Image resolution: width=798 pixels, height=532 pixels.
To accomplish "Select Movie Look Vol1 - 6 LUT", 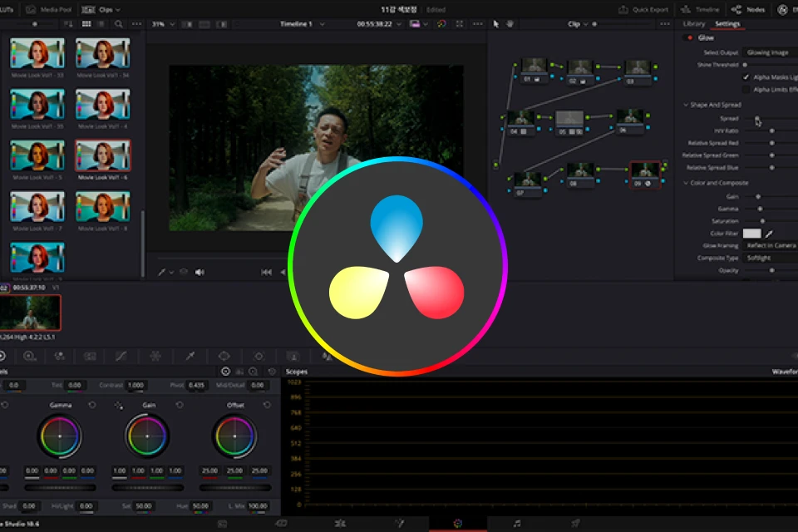I will (x=103, y=155).
